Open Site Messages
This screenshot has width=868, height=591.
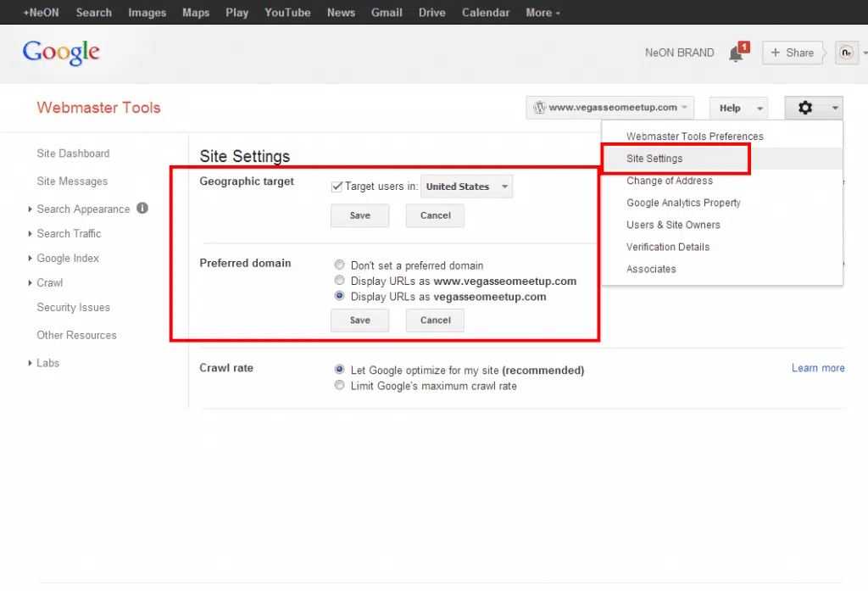tap(72, 181)
